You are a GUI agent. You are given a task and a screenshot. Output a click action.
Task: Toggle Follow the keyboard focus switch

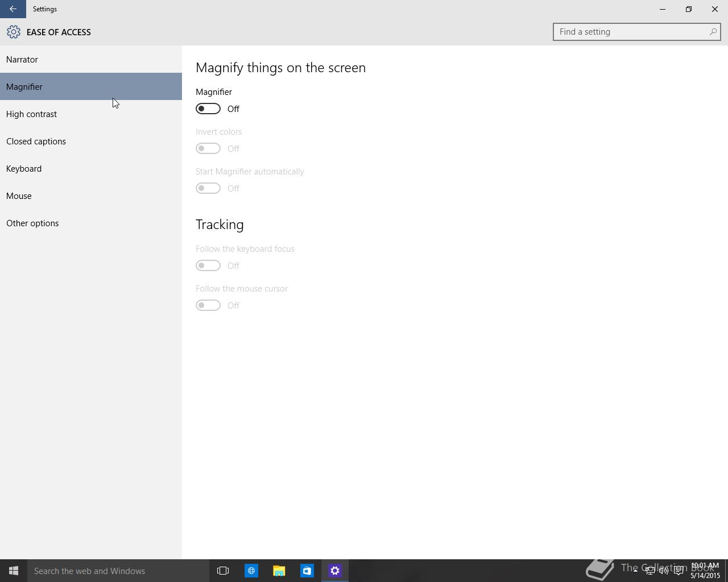tap(208, 265)
